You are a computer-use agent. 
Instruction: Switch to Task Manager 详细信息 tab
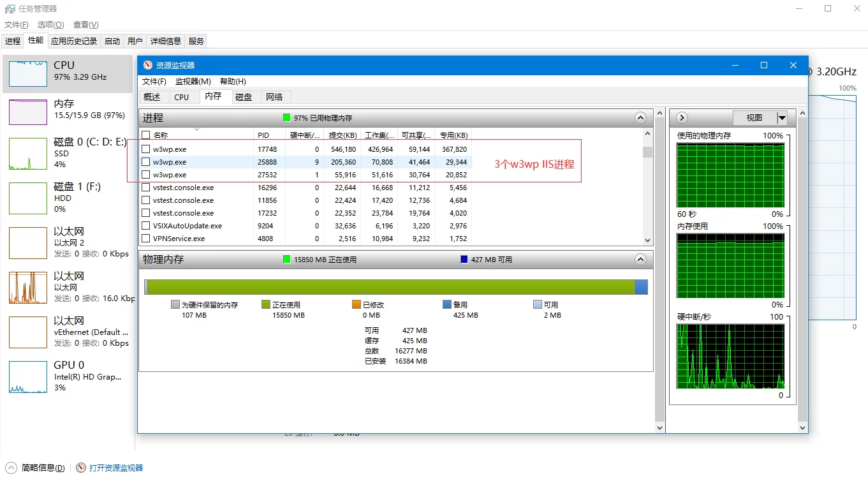166,41
